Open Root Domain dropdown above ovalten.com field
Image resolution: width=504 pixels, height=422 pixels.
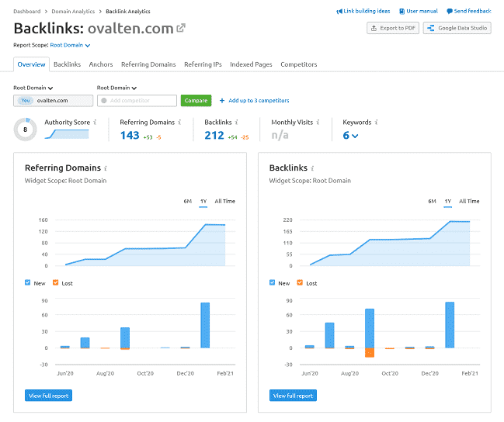pos(33,88)
